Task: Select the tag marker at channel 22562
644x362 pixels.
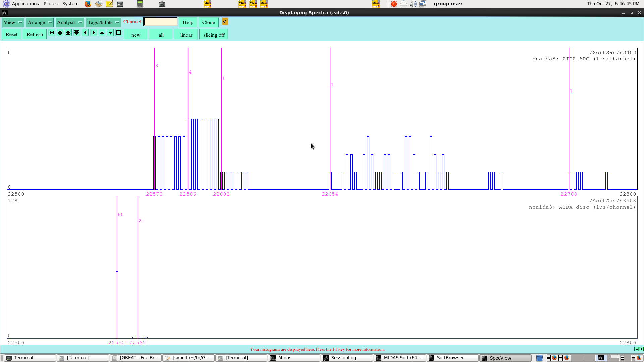Action: [x=138, y=343]
